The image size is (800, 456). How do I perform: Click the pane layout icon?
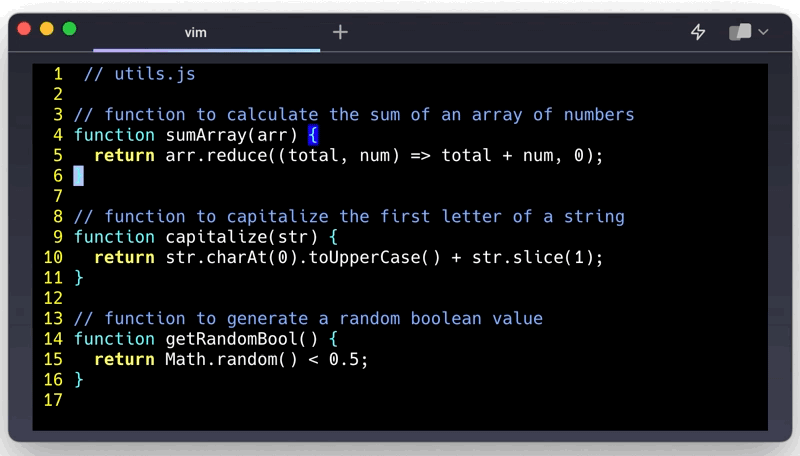pyautogui.click(x=740, y=32)
